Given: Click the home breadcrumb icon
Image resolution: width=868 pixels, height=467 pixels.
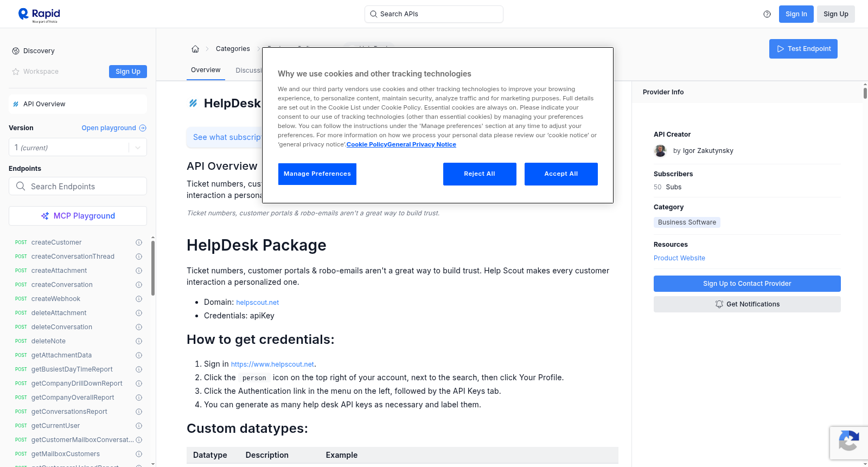Looking at the screenshot, I should [x=195, y=49].
